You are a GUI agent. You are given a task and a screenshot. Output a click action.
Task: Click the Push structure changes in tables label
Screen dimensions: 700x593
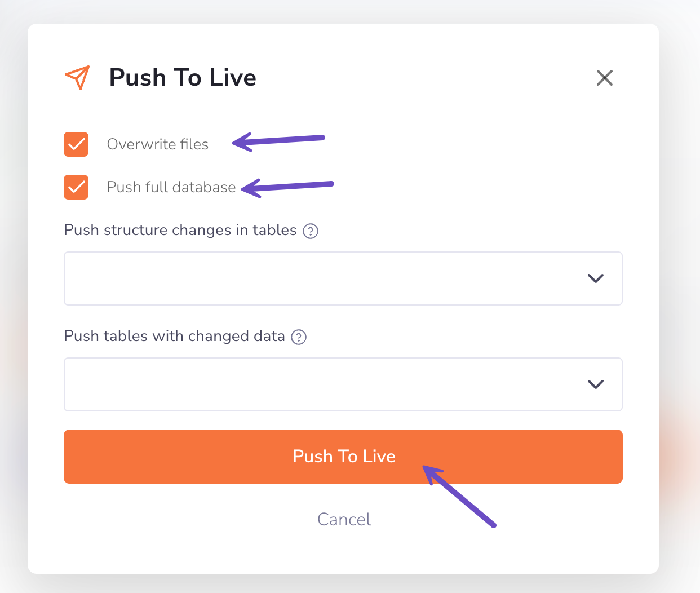[180, 230]
